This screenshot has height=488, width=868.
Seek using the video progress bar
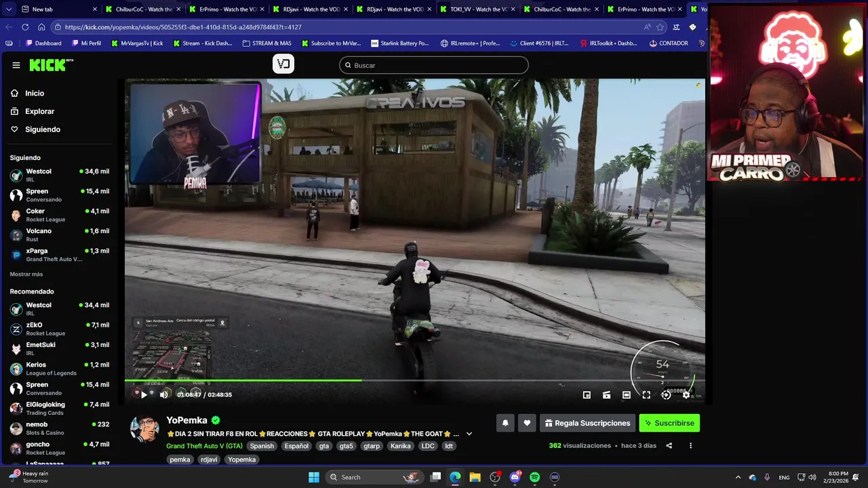(414, 380)
